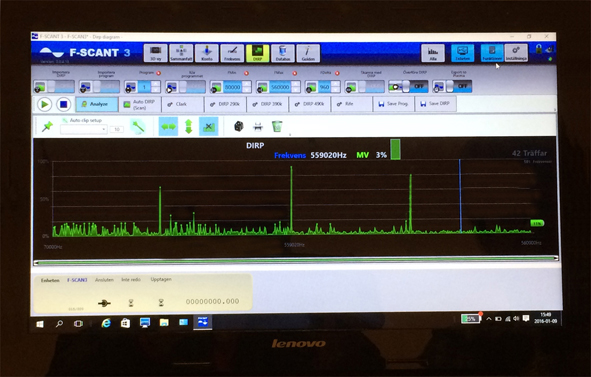Open the Konto view button
Screen dimensions: 591x377
pos(207,53)
